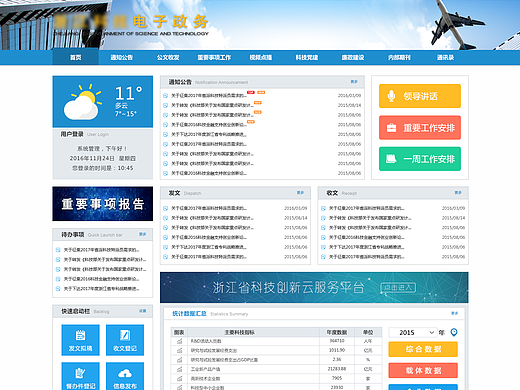Click document icon of first 收文 item
This screenshot has width=520, height=390.
pyautogui.click(x=323, y=208)
